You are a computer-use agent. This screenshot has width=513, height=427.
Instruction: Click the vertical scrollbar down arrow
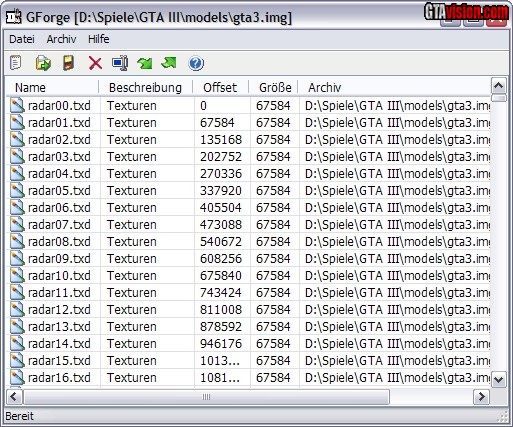pyautogui.click(x=499, y=380)
